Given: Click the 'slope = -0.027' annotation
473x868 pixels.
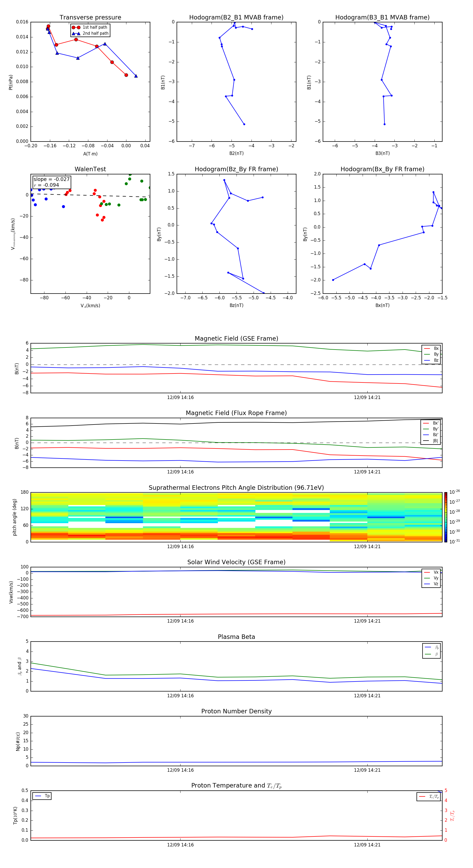Looking at the screenshot, I should point(52,179).
